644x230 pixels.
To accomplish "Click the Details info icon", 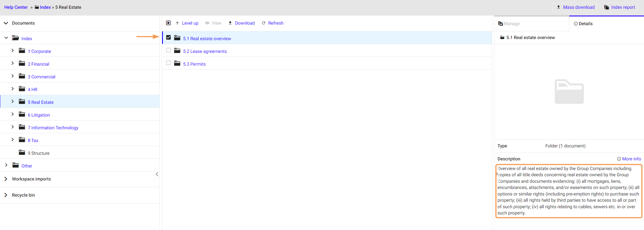I will (576, 24).
